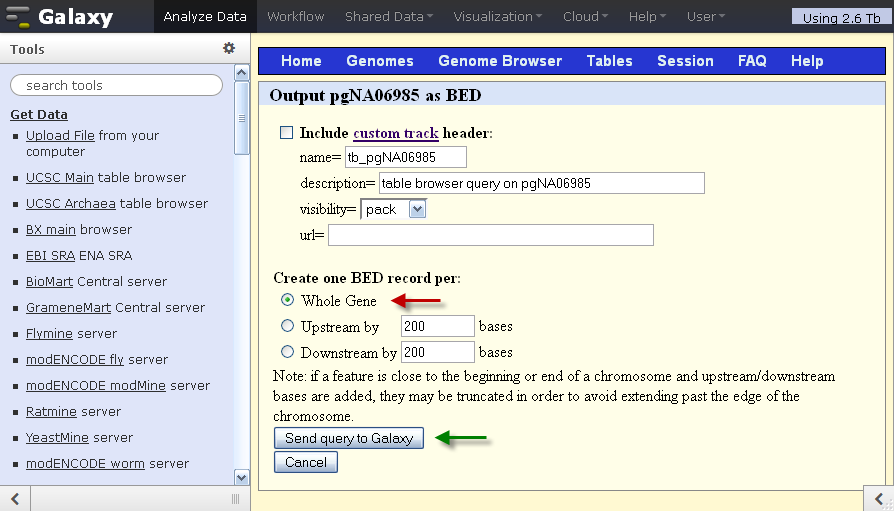Open the Shared Data menu
This screenshot has width=894, height=511.
pos(389,17)
